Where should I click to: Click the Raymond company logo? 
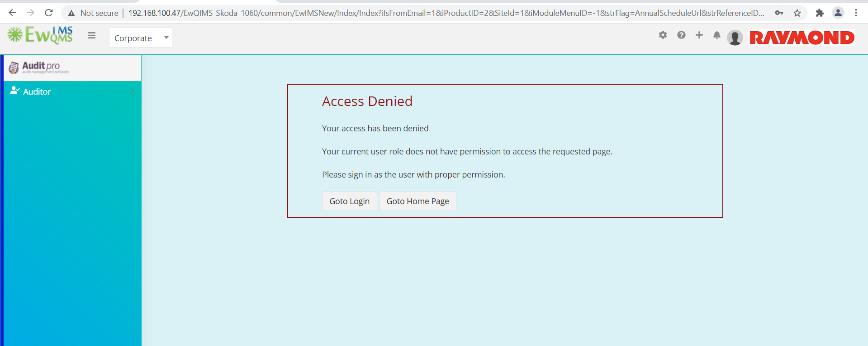[x=802, y=38]
